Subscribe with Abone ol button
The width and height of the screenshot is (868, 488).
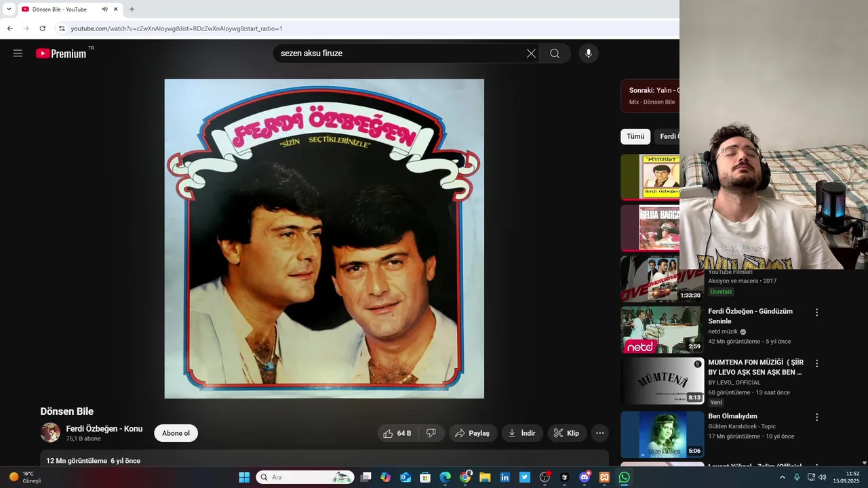pyautogui.click(x=176, y=433)
